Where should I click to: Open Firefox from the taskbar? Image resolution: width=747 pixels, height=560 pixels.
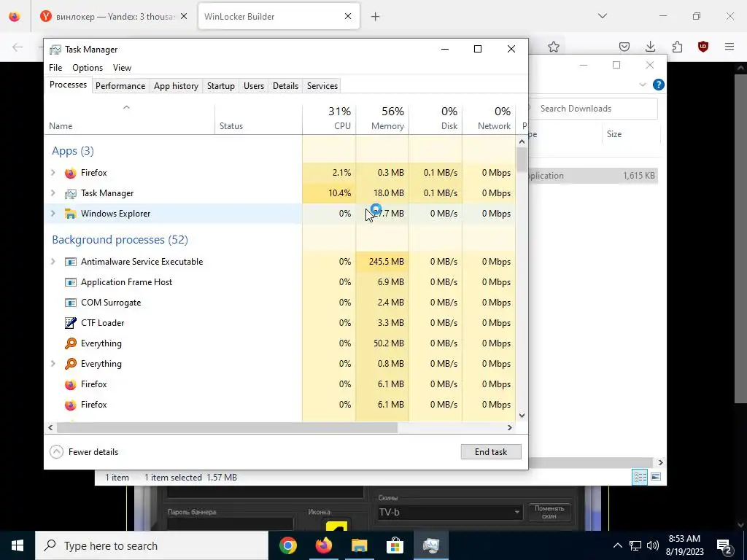coord(323,545)
